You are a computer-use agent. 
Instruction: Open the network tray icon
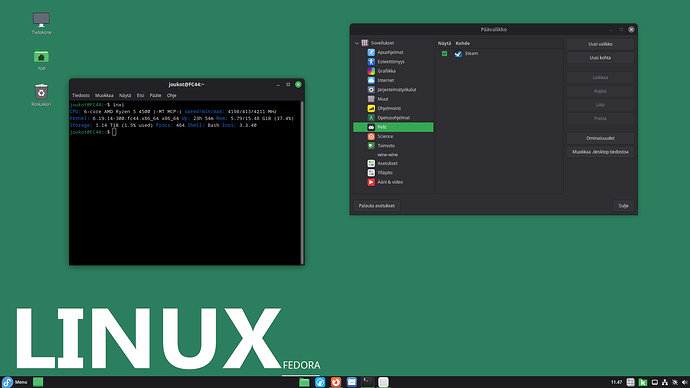point(665,382)
